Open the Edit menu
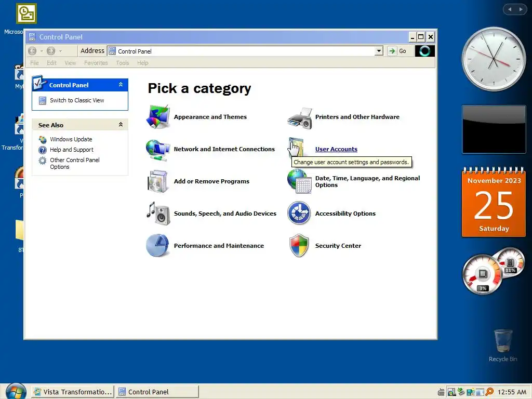 51,63
